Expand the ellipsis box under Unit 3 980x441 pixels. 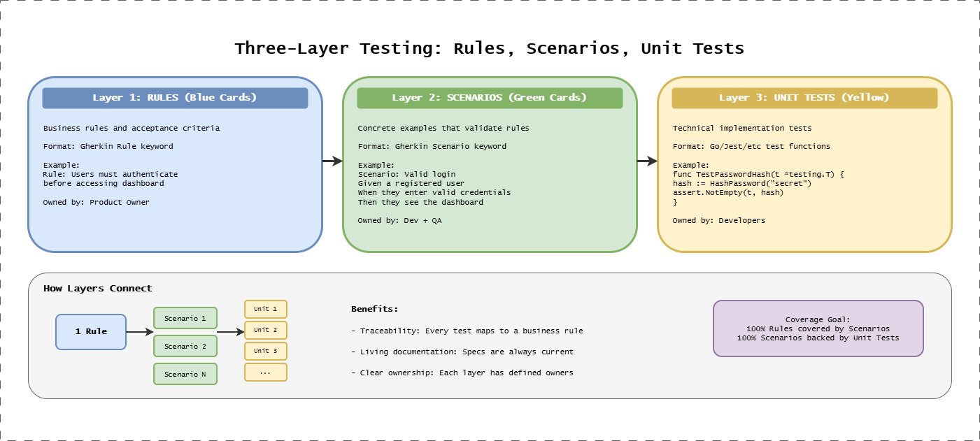[266, 372]
